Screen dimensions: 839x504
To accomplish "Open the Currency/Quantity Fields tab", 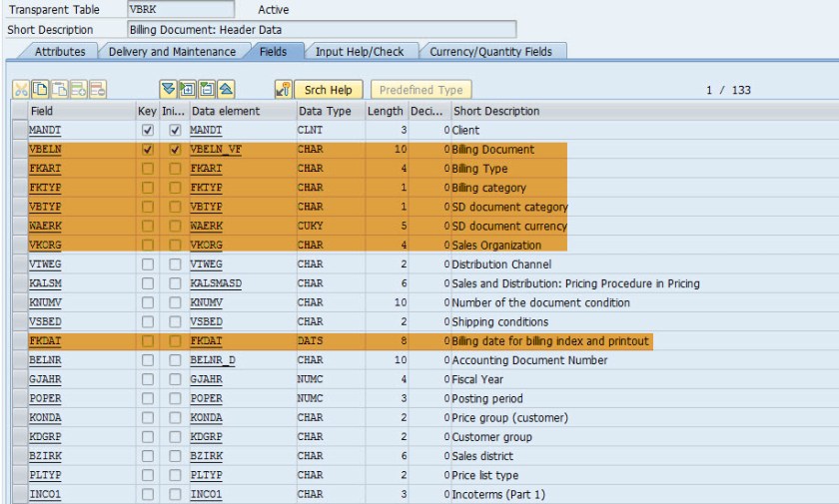I will click(x=490, y=51).
